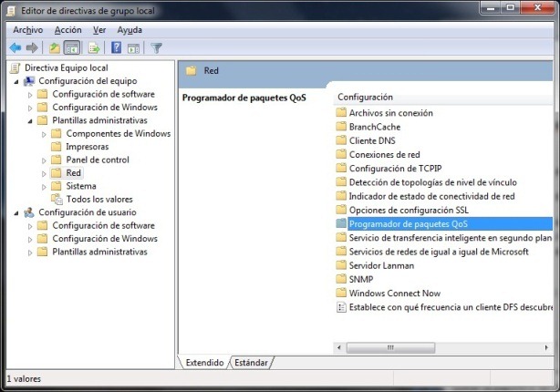The image size is (560, 392).
Task: Expand computer Configuración de software node
Action: coord(30,95)
